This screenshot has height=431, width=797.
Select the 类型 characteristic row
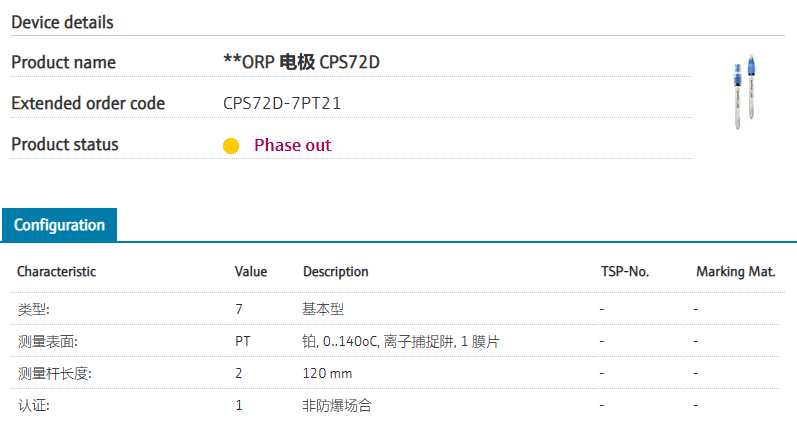coord(34,309)
